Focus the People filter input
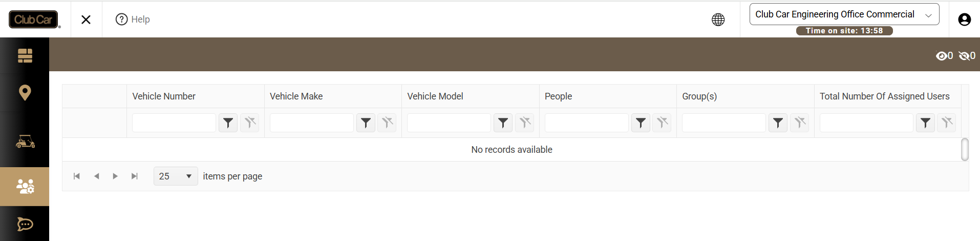 [x=587, y=123]
